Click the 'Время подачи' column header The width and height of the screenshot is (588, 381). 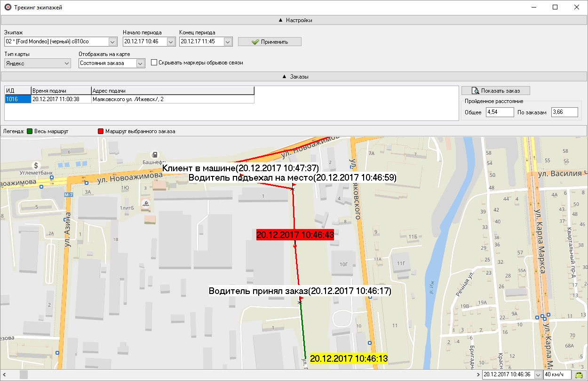(x=61, y=91)
